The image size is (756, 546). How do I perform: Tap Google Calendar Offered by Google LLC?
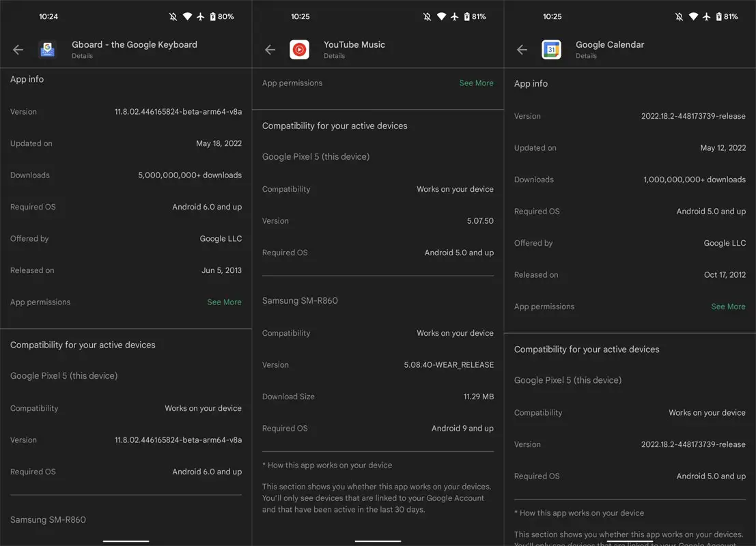point(630,243)
